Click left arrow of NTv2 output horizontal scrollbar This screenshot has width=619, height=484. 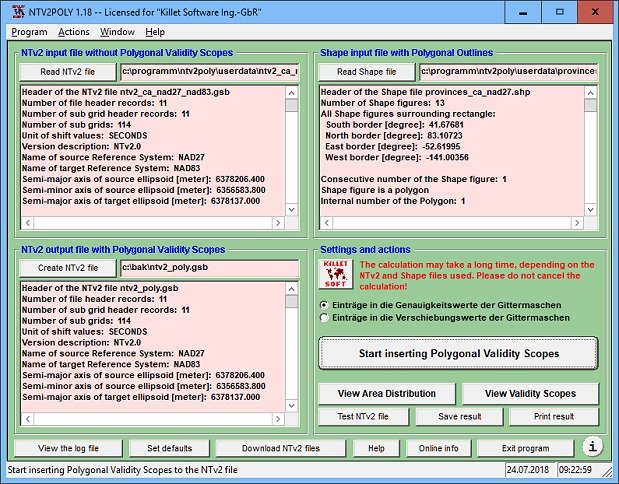[28, 419]
